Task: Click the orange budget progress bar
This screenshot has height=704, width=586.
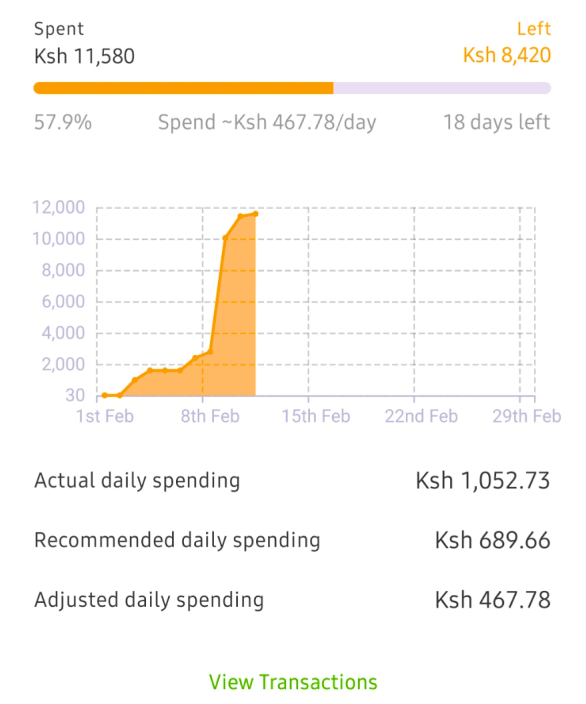Action: (x=292, y=88)
